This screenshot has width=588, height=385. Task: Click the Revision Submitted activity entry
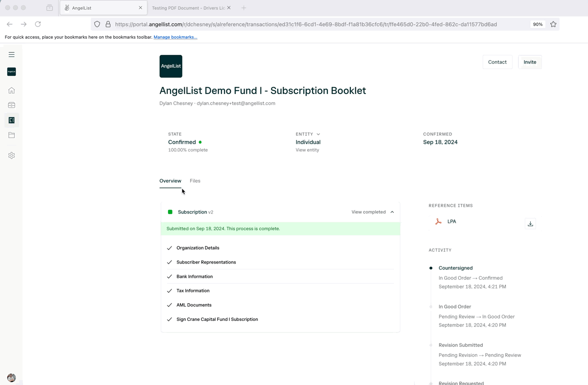click(461, 345)
